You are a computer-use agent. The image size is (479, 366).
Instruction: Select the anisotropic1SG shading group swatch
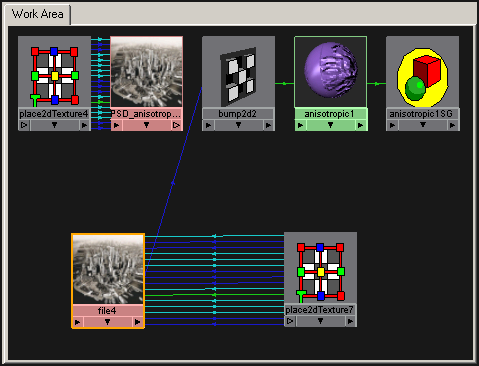point(423,72)
